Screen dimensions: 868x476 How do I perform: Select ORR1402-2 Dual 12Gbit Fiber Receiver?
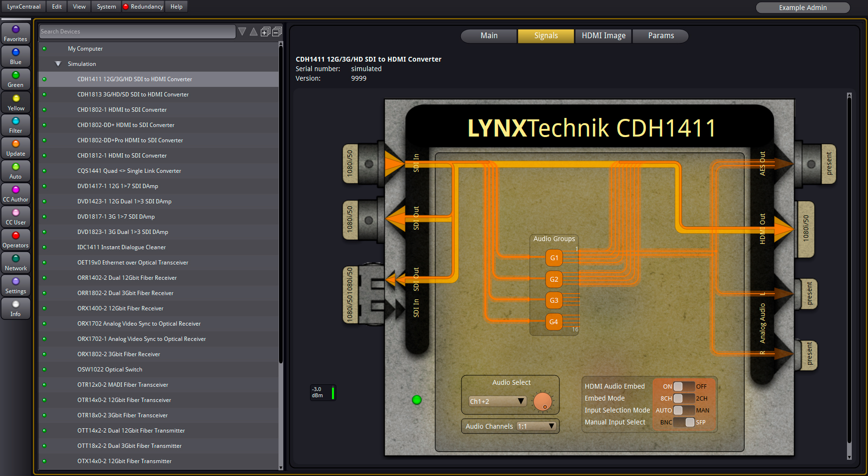(x=159, y=278)
